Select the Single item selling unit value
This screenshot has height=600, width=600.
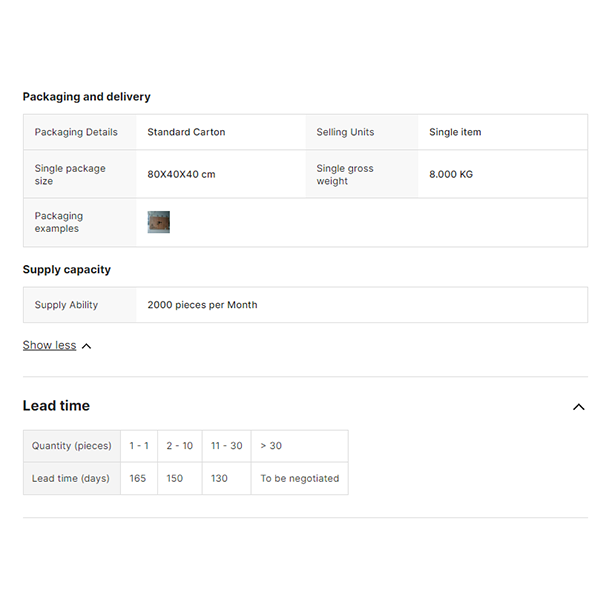coord(455,132)
